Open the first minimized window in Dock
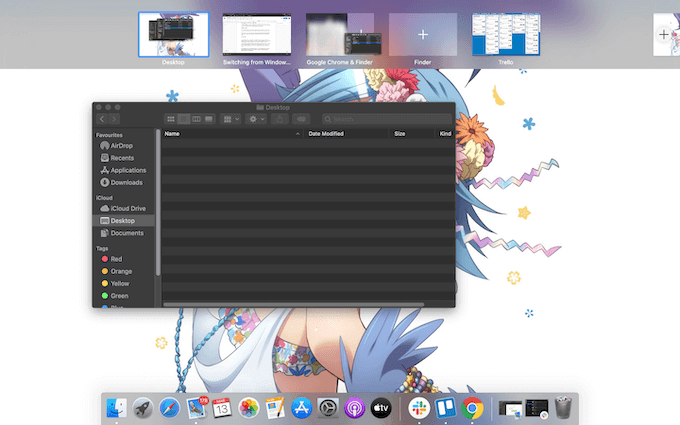This screenshot has width=680, height=425. click(x=510, y=409)
